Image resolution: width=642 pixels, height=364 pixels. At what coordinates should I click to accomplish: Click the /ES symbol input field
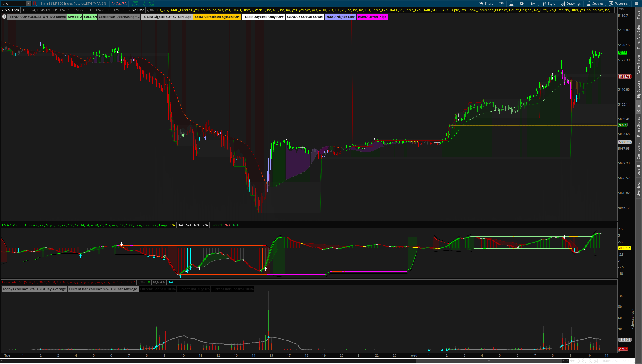(14, 4)
